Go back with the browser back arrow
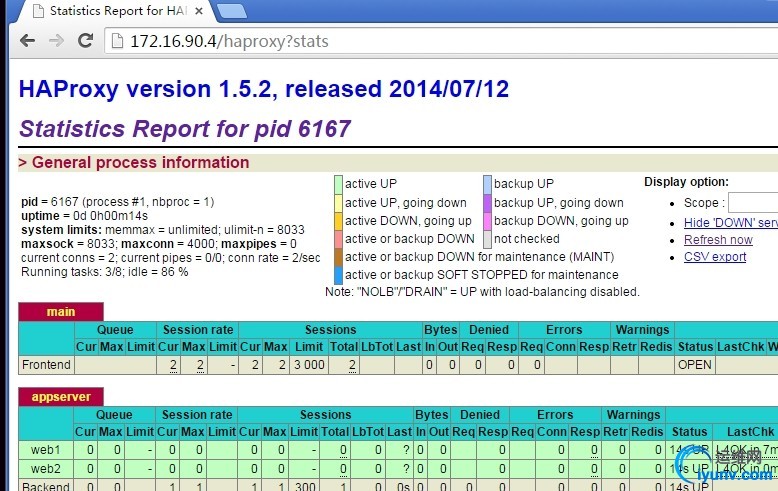This screenshot has width=778, height=491. (27, 41)
